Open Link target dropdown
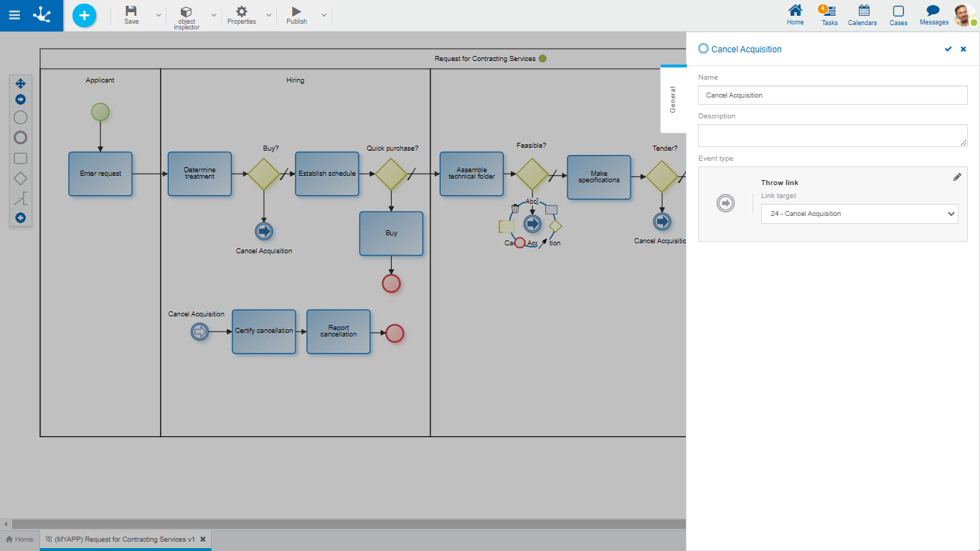 pyautogui.click(x=859, y=214)
